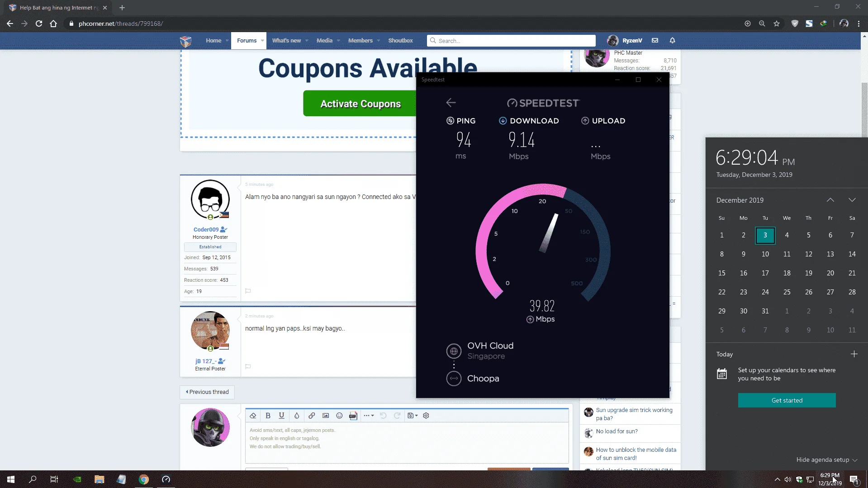Click into the reply message text area

point(407,443)
